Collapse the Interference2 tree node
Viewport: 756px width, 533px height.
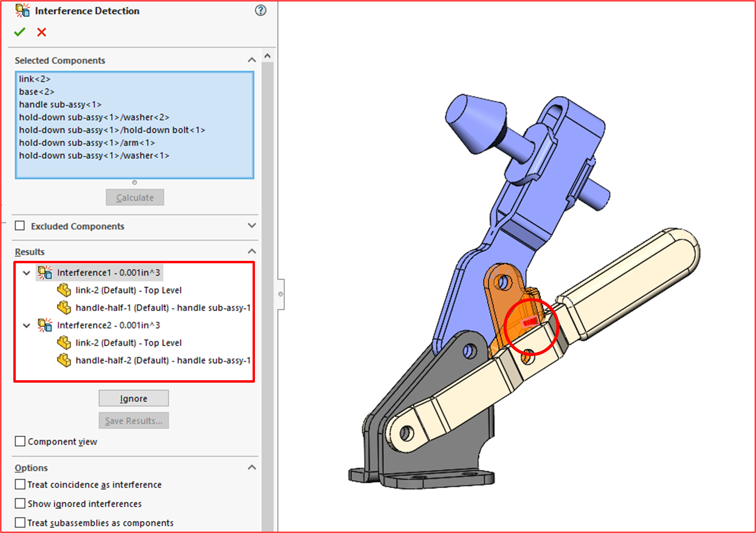click(x=27, y=325)
